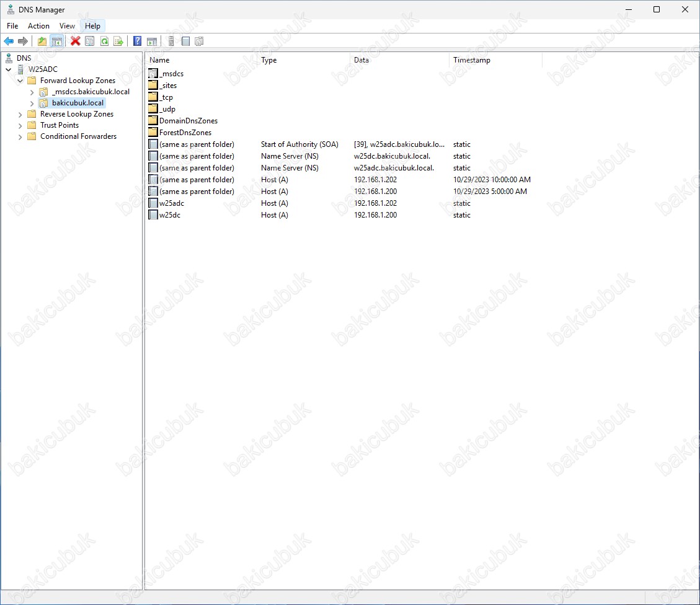Go up one level with folder icon

(x=42, y=42)
